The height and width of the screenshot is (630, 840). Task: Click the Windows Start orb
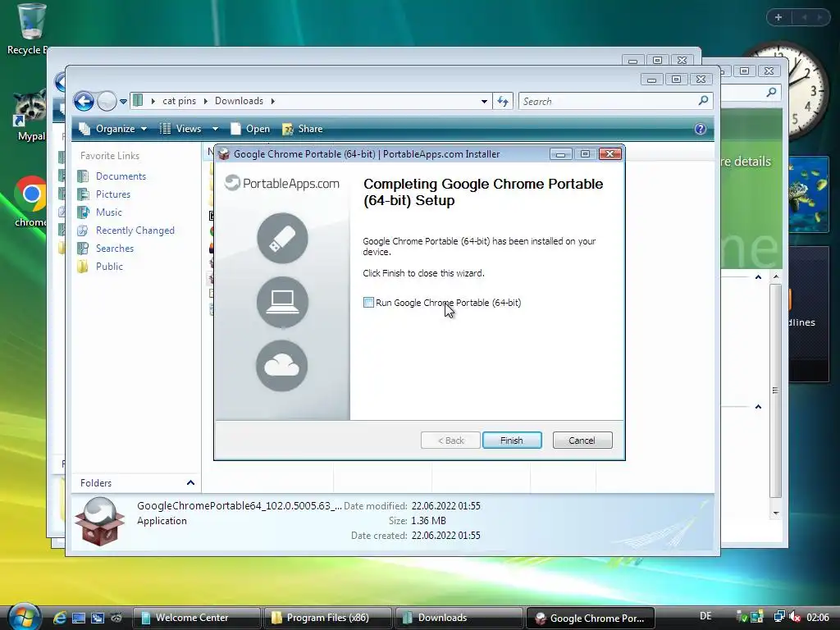[25, 617]
